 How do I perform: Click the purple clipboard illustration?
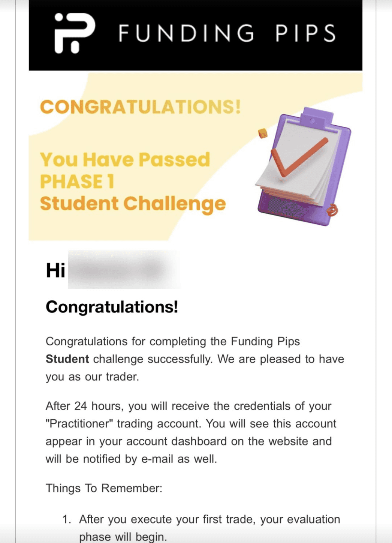(304, 167)
